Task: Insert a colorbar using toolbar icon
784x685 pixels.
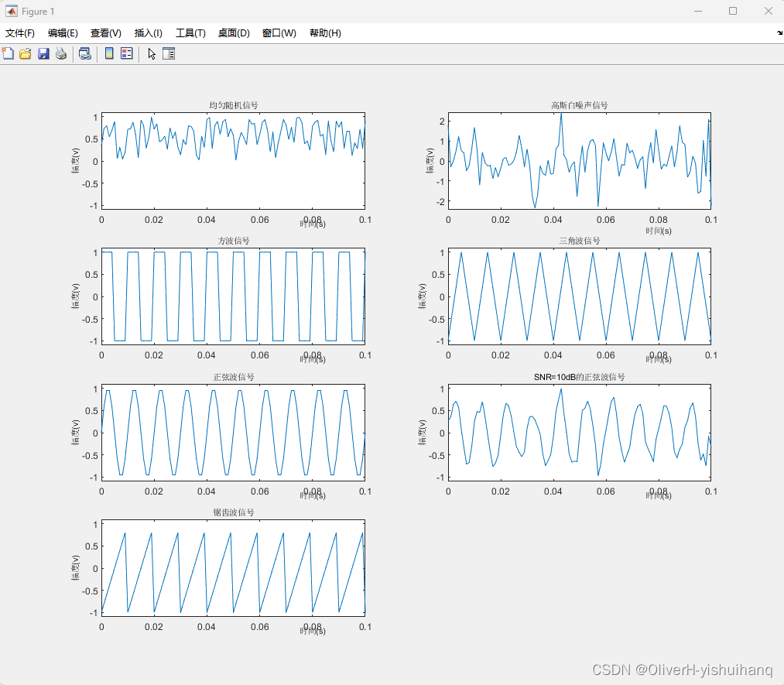Action: pos(109,53)
